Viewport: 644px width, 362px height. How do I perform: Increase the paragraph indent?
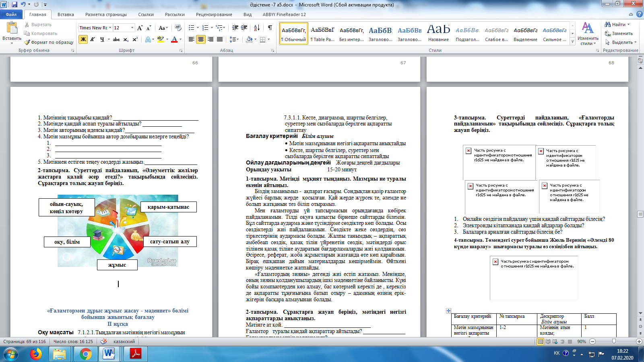244,28
